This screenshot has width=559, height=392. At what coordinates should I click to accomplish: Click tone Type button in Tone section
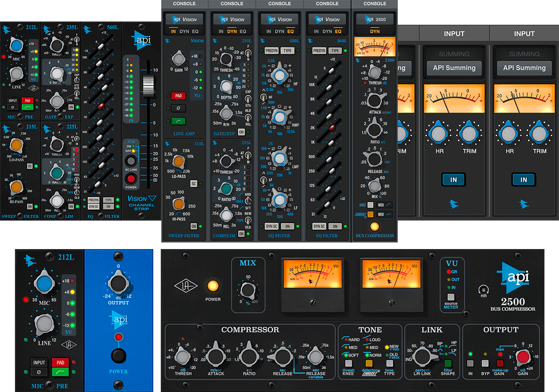(389, 363)
